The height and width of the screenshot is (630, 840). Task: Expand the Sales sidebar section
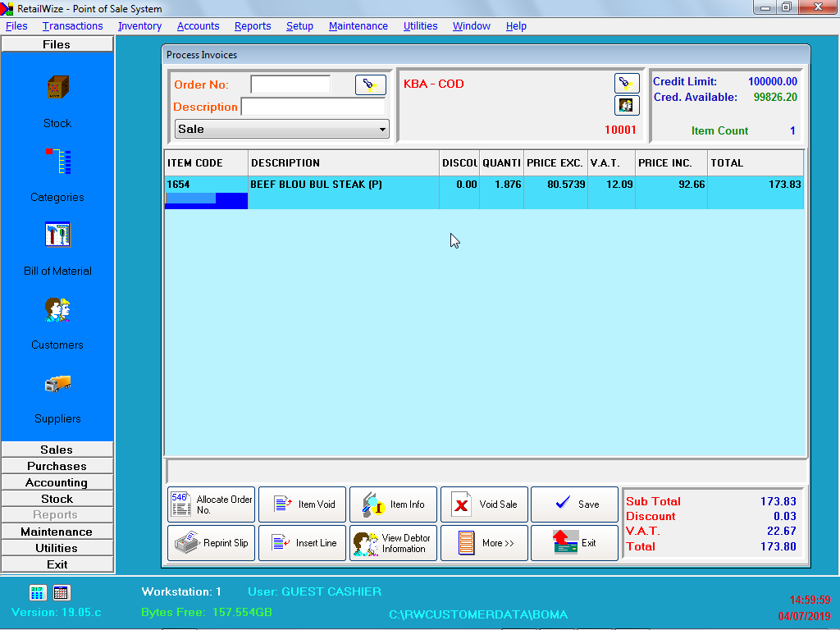coord(57,450)
